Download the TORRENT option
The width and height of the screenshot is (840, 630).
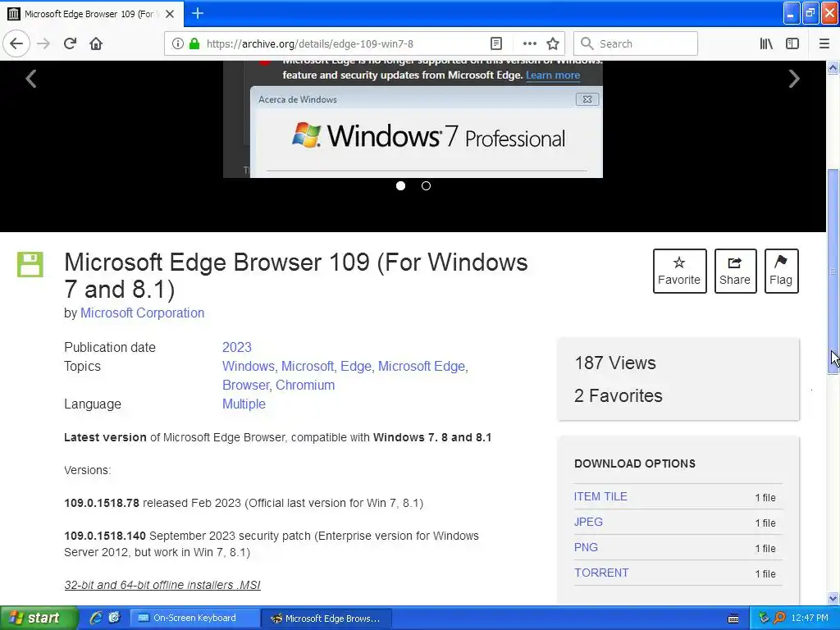coord(601,573)
